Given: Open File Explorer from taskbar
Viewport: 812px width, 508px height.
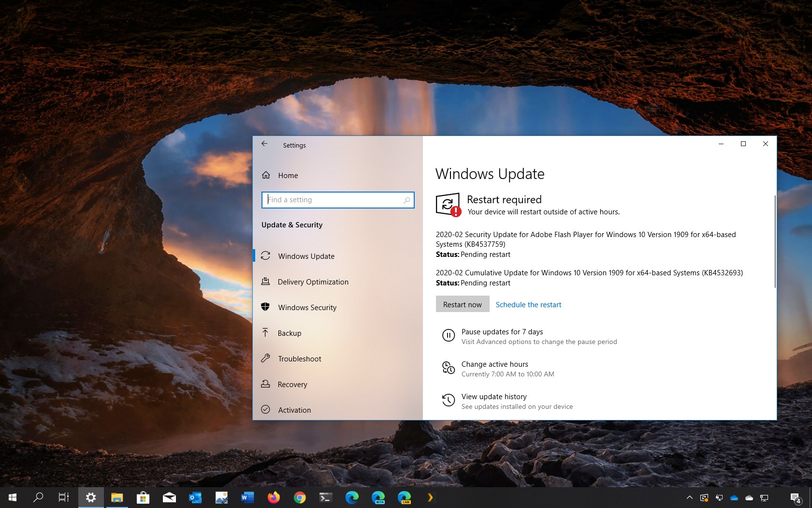Looking at the screenshot, I should tap(117, 497).
